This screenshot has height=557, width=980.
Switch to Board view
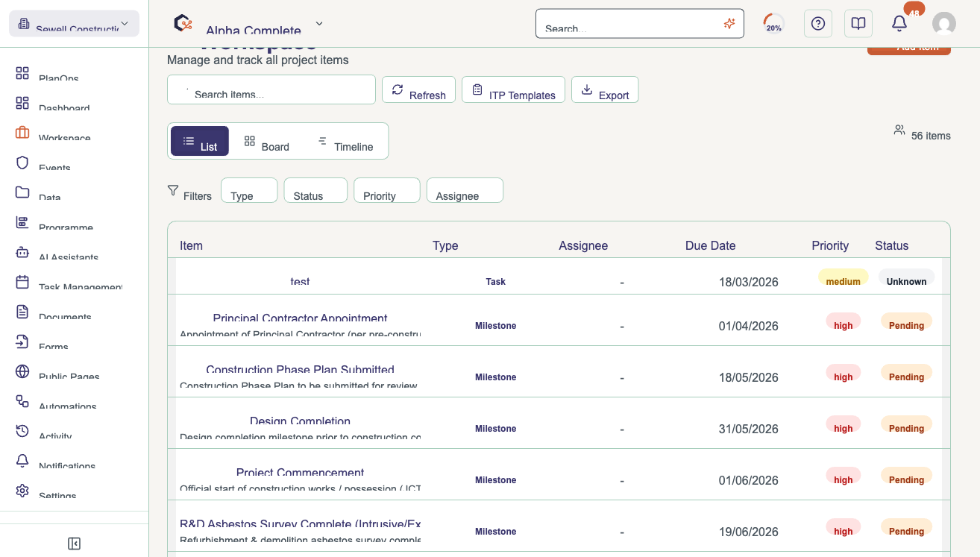click(x=266, y=141)
